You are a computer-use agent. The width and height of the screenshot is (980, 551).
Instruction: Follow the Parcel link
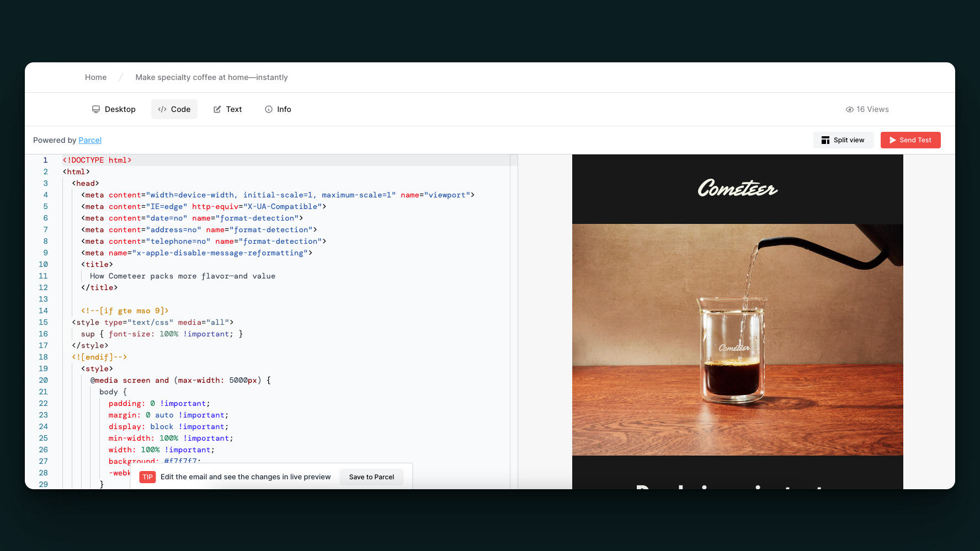(90, 140)
